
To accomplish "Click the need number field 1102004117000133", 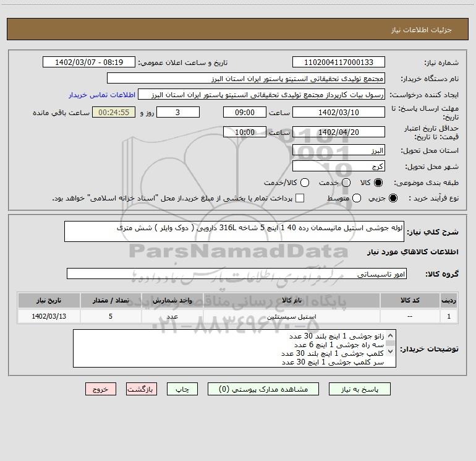I will [339, 62].
